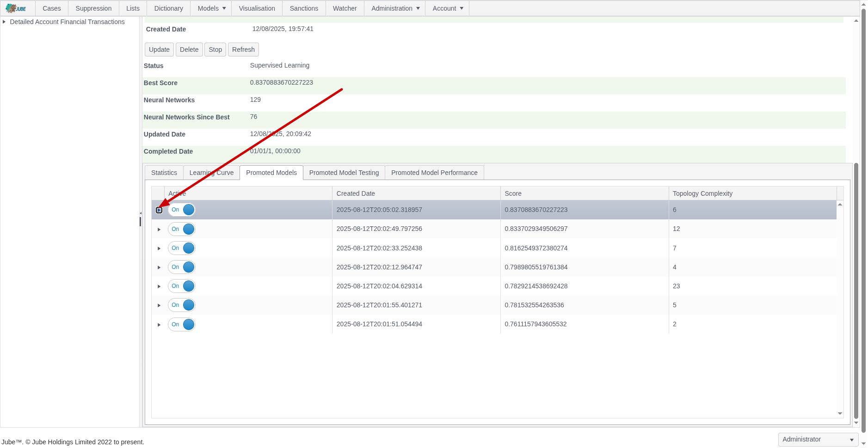Click the Delete button
Screen dimensions: 868x448
(x=189, y=50)
